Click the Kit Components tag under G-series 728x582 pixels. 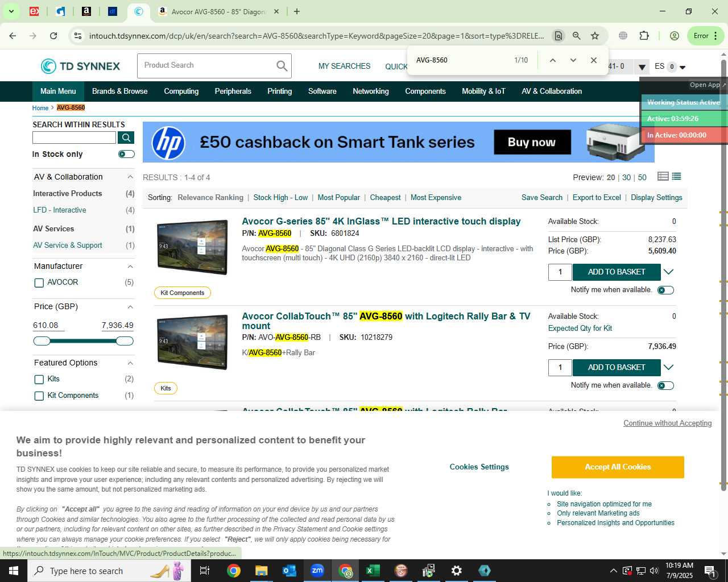click(183, 293)
